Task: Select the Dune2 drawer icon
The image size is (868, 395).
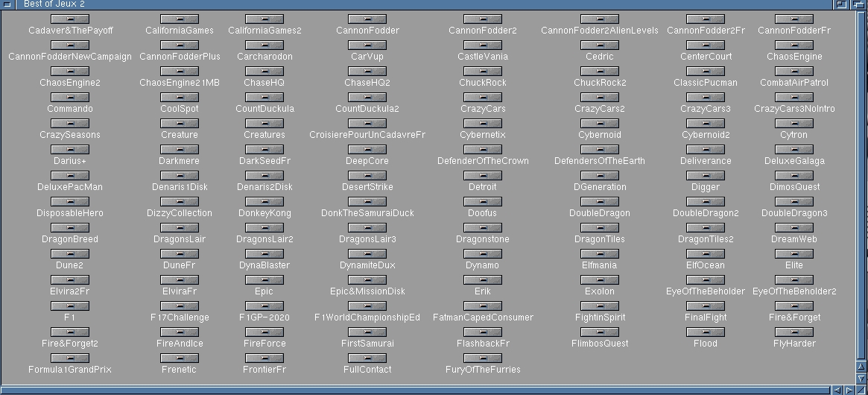Action: point(70,253)
